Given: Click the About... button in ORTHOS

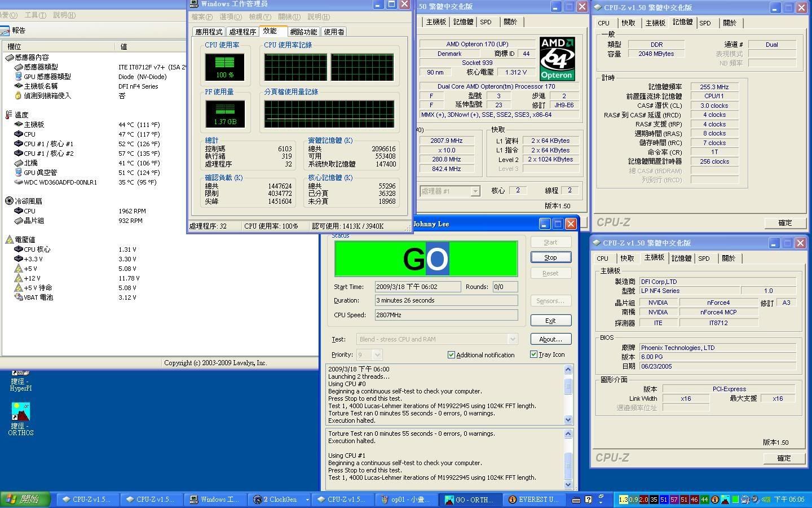Looking at the screenshot, I should tap(550, 339).
